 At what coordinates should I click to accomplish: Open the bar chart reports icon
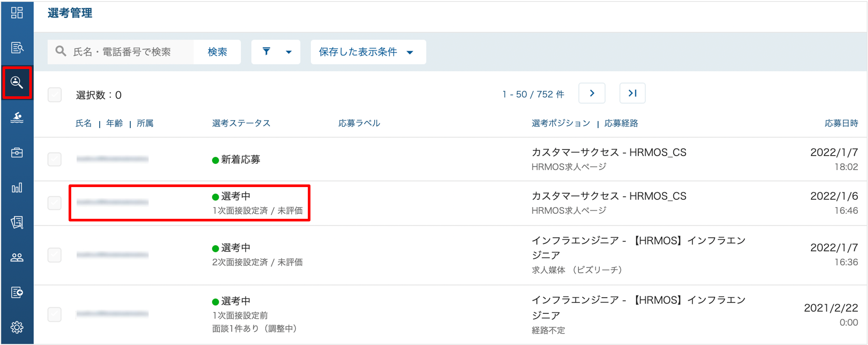pyautogui.click(x=17, y=188)
